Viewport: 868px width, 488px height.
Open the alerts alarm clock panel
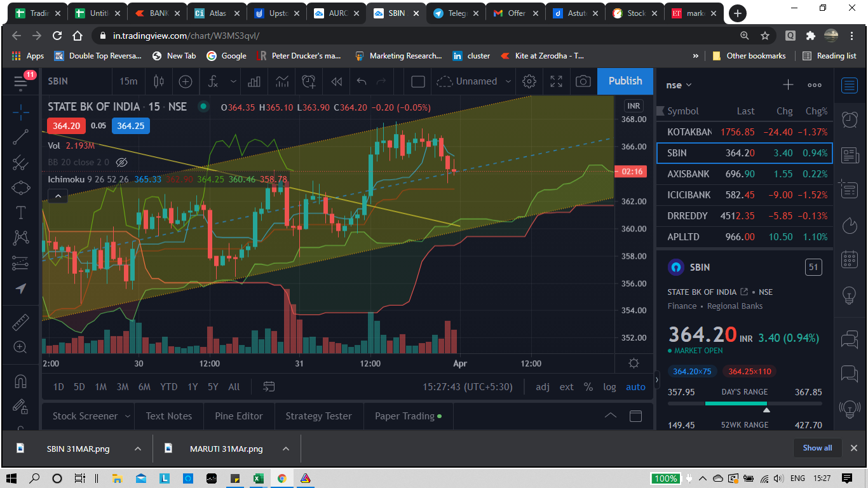850,119
